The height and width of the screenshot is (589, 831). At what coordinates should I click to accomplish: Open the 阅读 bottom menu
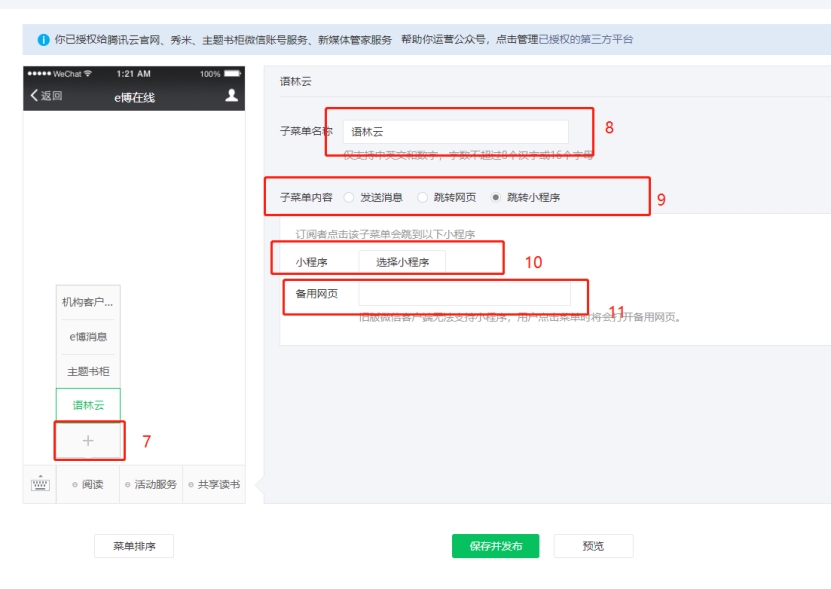(88, 484)
